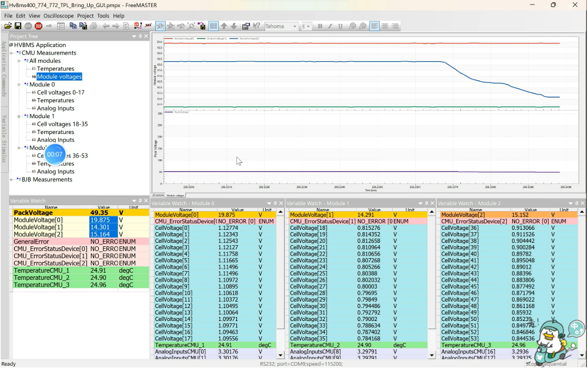Open the Application Commands side tab
Viewport: 588px width, 368px height.
[x=4, y=69]
